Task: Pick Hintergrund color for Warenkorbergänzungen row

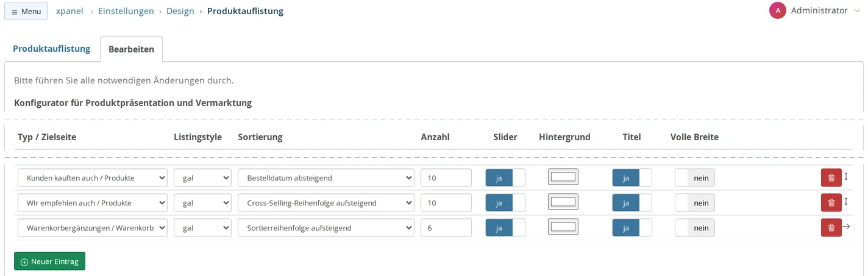Action: click(x=563, y=227)
